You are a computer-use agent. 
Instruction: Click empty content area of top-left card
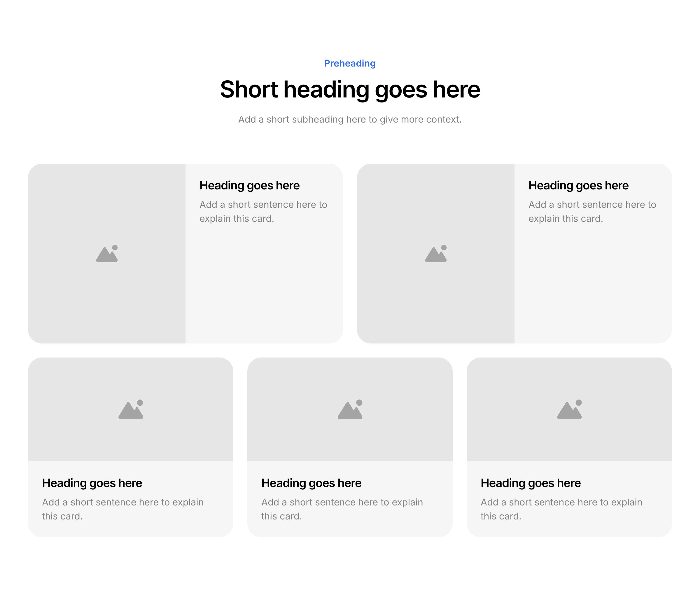coord(264,286)
